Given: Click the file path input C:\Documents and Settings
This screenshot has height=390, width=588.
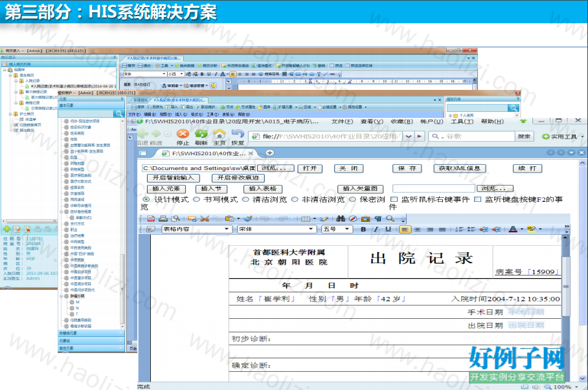Looking at the screenshot, I should click(x=199, y=169).
